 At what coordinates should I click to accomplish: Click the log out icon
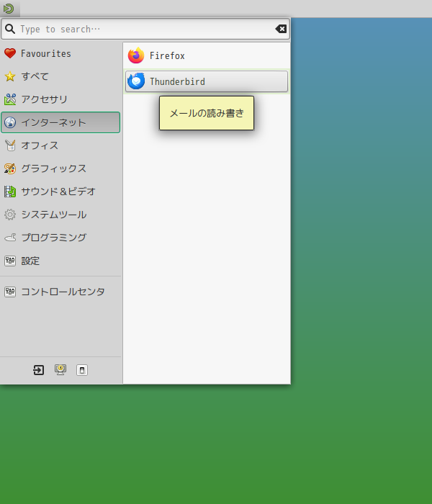pyautogui.click(x=39, y=370)
